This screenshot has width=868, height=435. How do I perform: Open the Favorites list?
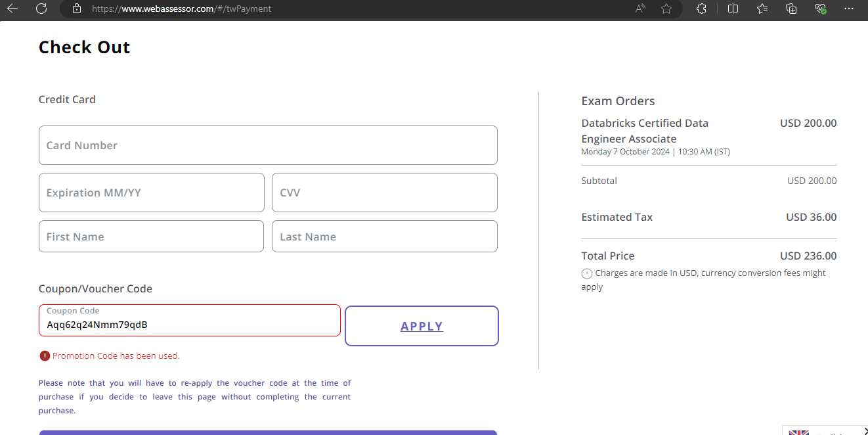pos(762,9)
